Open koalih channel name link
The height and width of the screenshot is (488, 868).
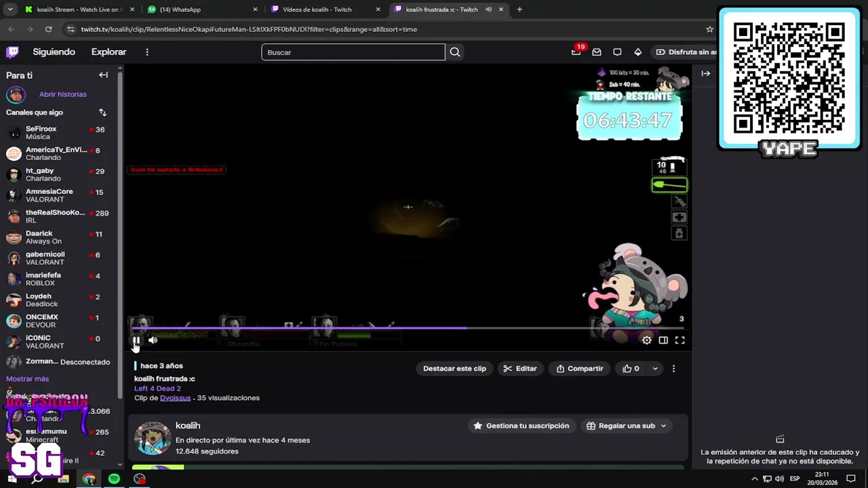pyautogui.click(x=188, y=426)
